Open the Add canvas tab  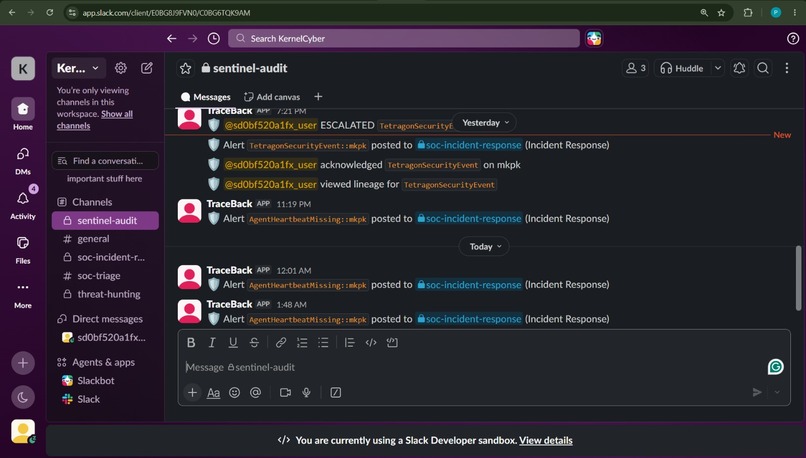272,97
